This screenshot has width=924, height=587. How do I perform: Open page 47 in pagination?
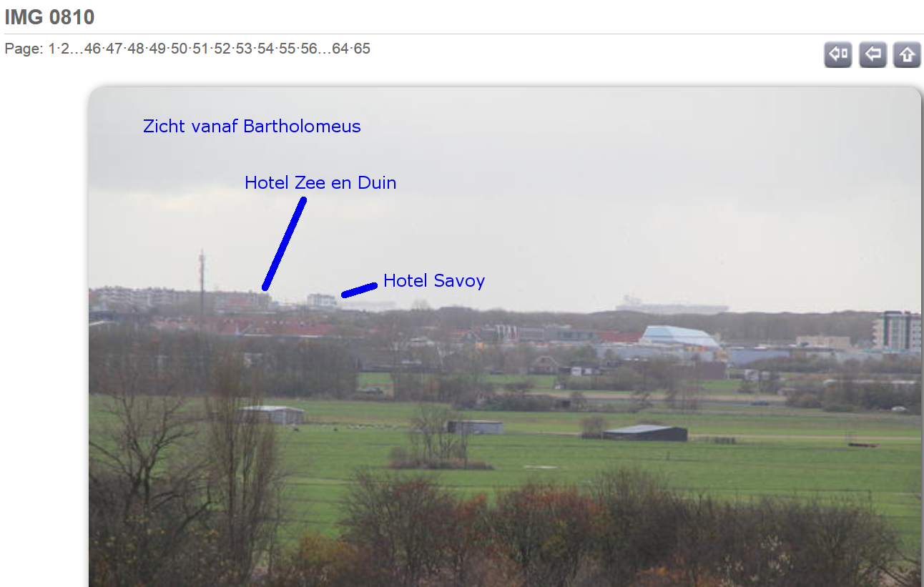click(114, 49)
